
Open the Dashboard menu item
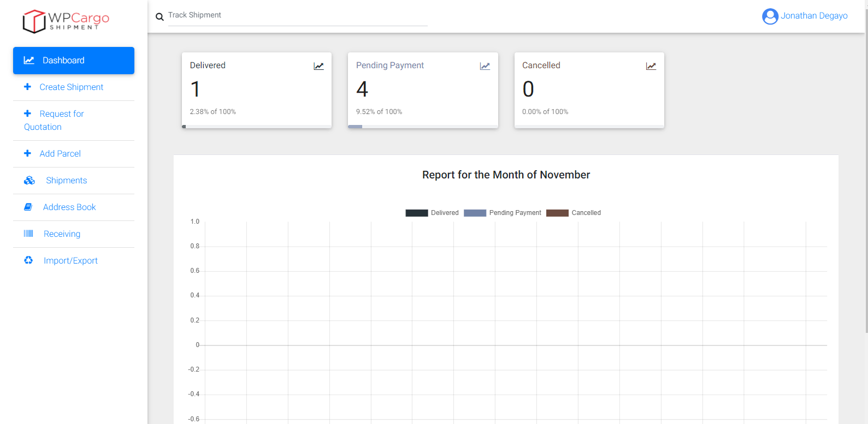point(74,61)
